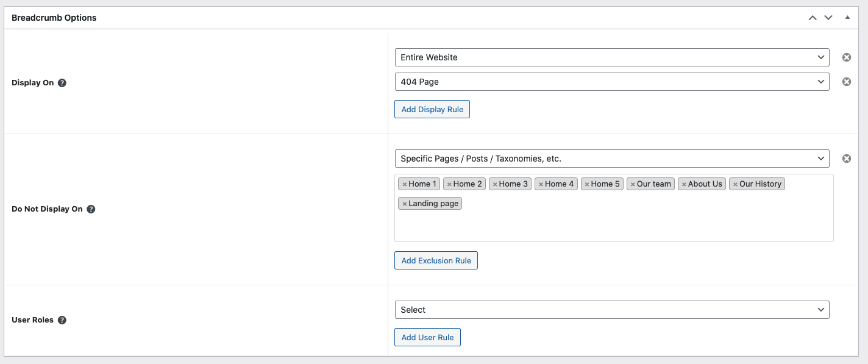Move Breadcrumb Options panel down

pos(828,18)
